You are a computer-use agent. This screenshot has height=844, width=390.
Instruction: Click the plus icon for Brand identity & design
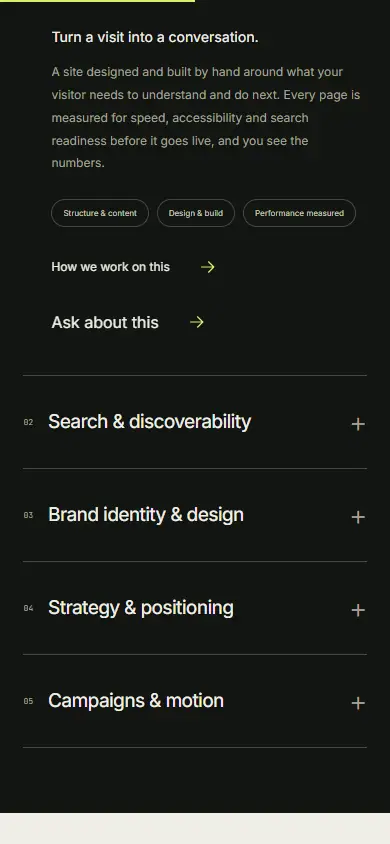(x=358, y=517)
